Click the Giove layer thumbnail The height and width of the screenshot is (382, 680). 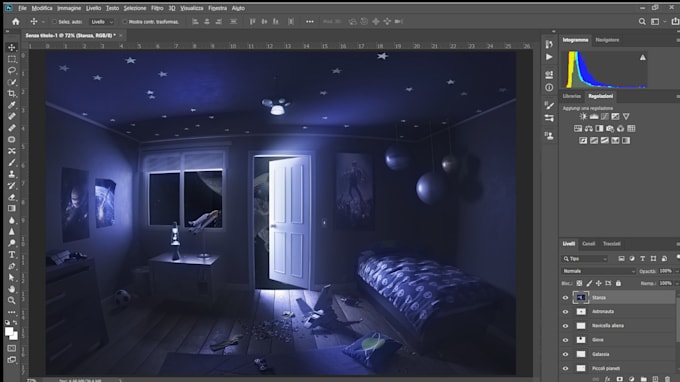tap(581, 340)
